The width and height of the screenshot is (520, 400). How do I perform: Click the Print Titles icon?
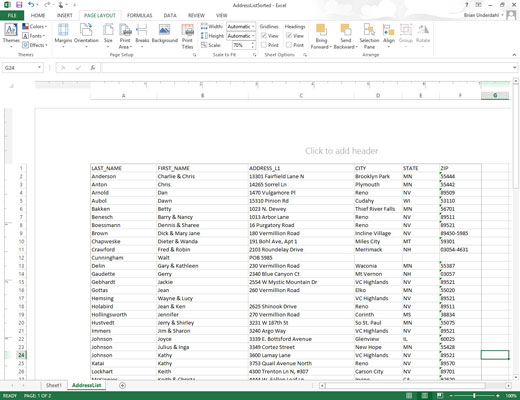point(187,36)
